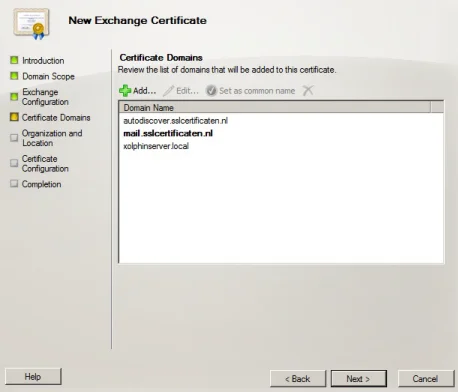Go back with the < Back button
Screen dimensions: 458x392
tap(298, 379)
